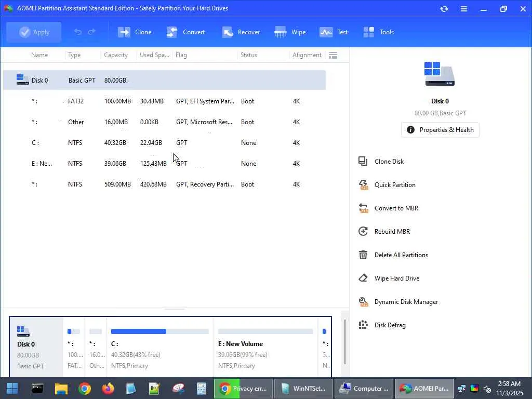Screen dimensions: 532x399
Task: Open the Tools toolbar menu
Action: 378,32
